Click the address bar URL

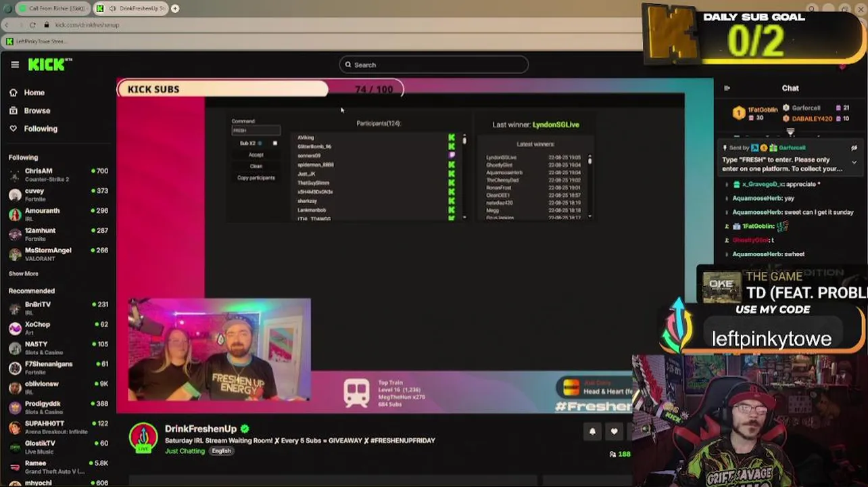click(87, 25)
